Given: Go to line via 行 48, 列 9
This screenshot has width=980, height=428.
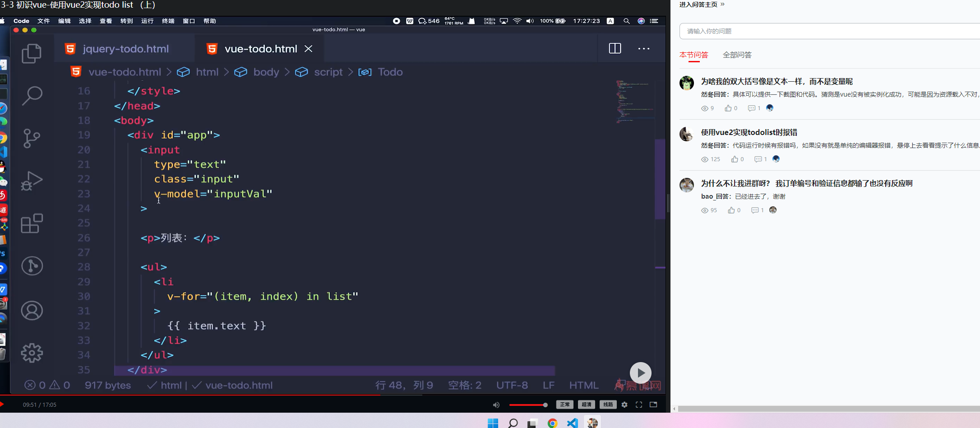Looking at the screenshot, I should 404,385.
